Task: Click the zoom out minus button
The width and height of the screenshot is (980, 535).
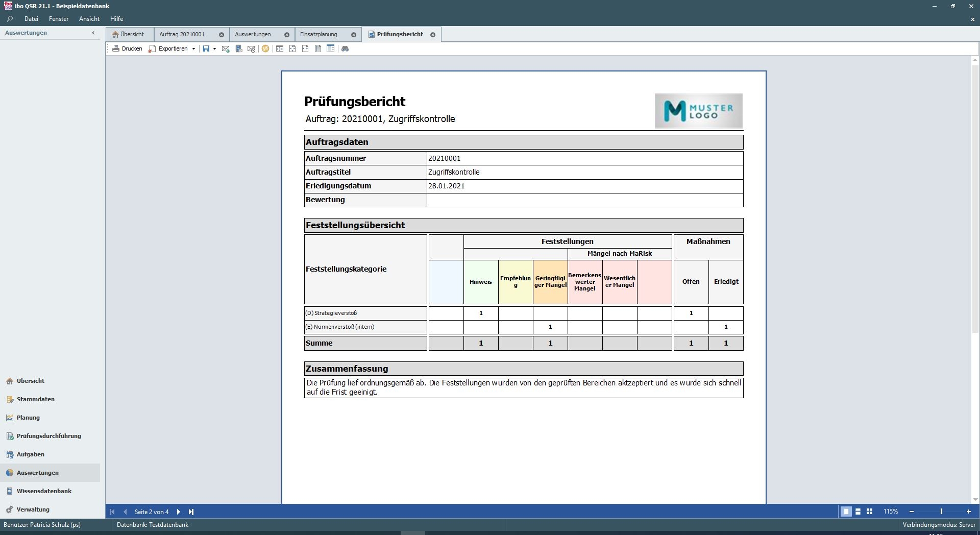Action: pos(912,512)
